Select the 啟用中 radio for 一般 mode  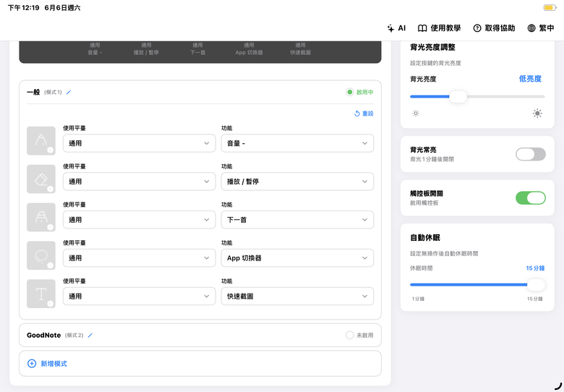[x=350, y=93]
